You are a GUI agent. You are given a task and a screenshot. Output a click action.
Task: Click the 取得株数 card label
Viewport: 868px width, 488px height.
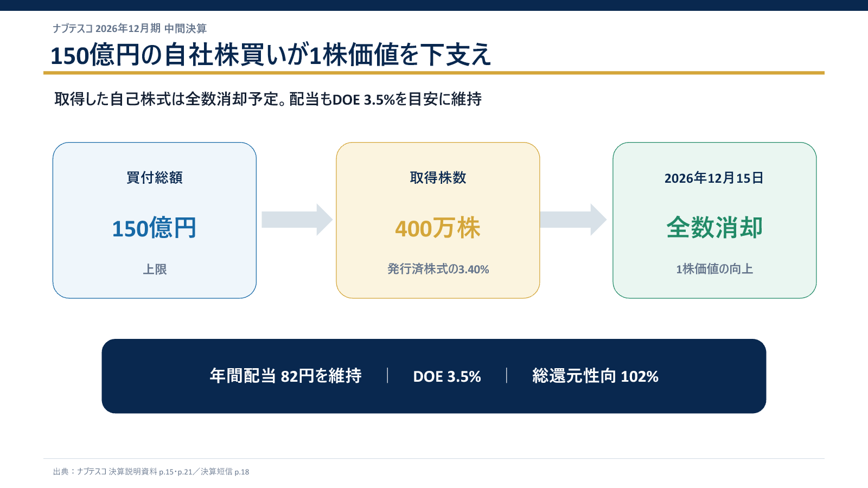(x=438, y=178)
